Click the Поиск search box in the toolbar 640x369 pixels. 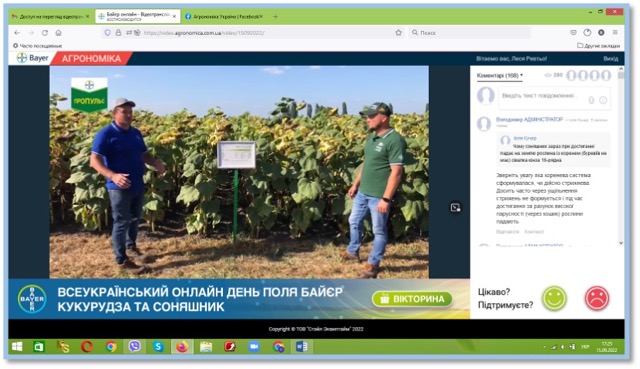[x=469, y=33]
